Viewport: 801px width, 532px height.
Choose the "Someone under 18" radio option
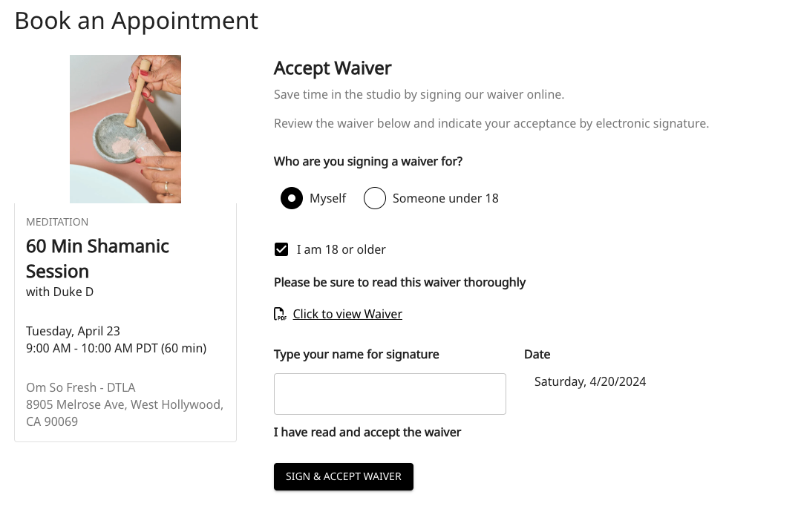375,198
